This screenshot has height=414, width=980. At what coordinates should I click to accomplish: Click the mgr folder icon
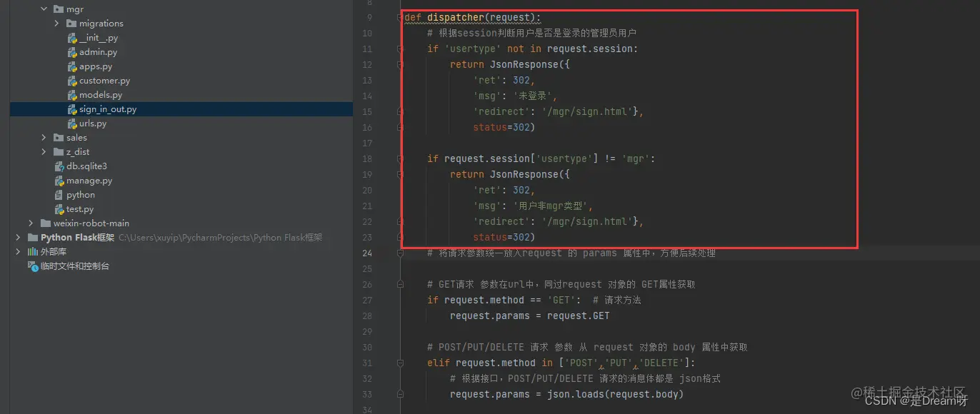click(59, 9)
